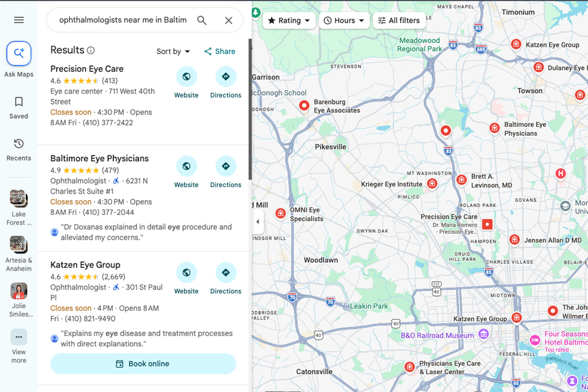Open All filters panel
This screenshot has width=588, height=392.
pyautogui.click(x=399, y=21)
